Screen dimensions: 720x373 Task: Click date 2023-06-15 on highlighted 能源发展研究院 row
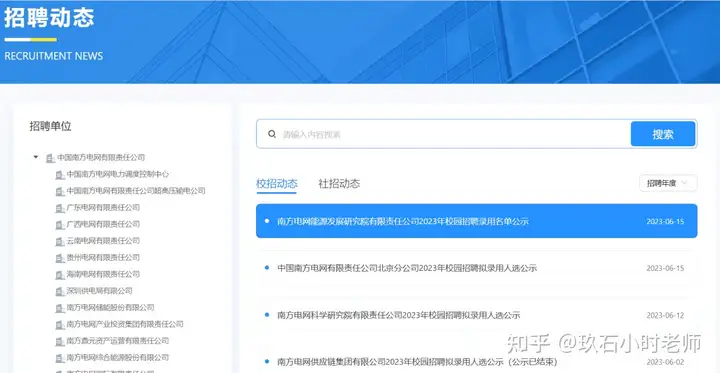[x=665, y=221]
